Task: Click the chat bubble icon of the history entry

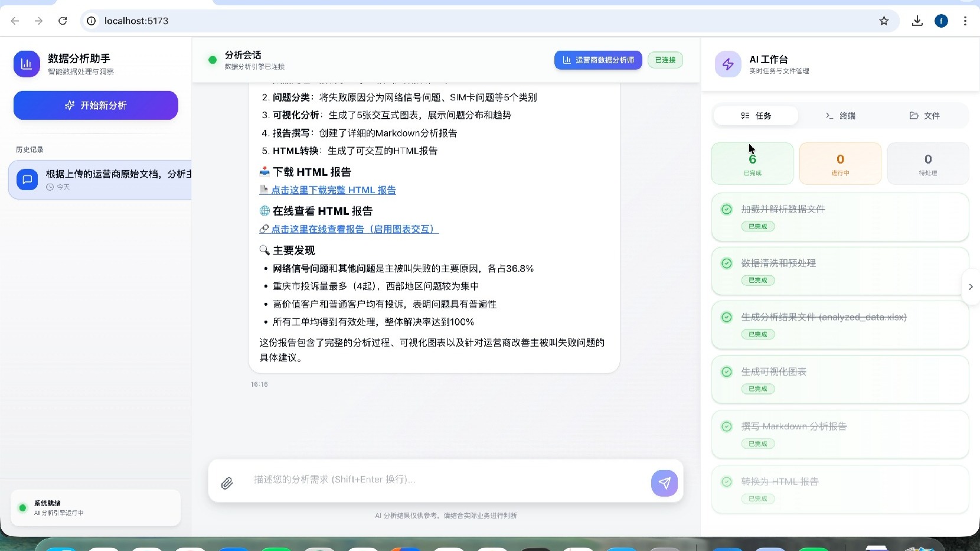Action: (x=27, y=180)
